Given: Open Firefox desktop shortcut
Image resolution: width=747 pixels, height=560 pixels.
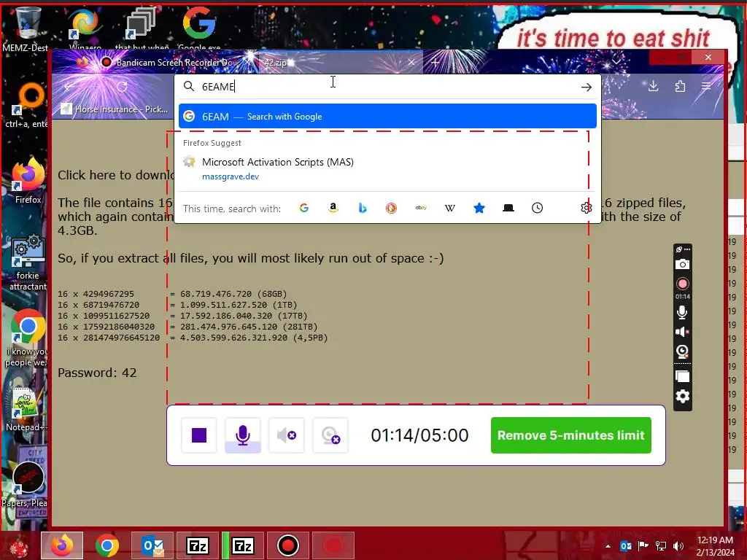Looking at the screenshot, I should (x=28, y=182).
